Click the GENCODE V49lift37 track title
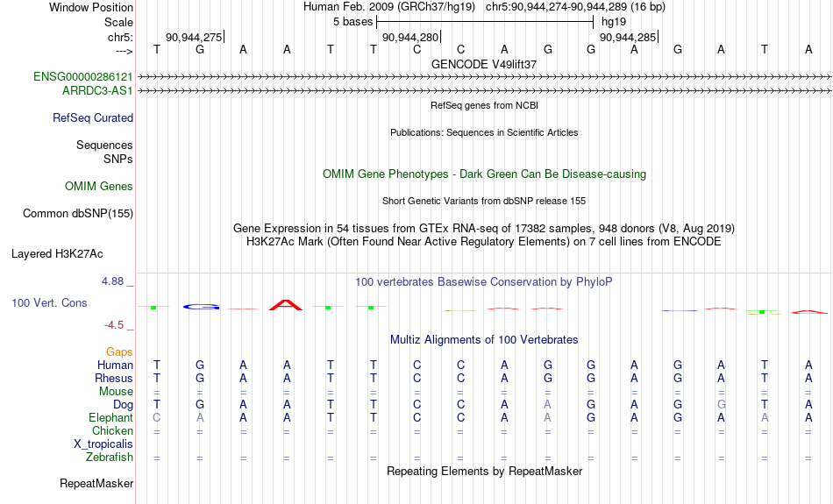This screenshot has height=504, width=833. (484, 64)
